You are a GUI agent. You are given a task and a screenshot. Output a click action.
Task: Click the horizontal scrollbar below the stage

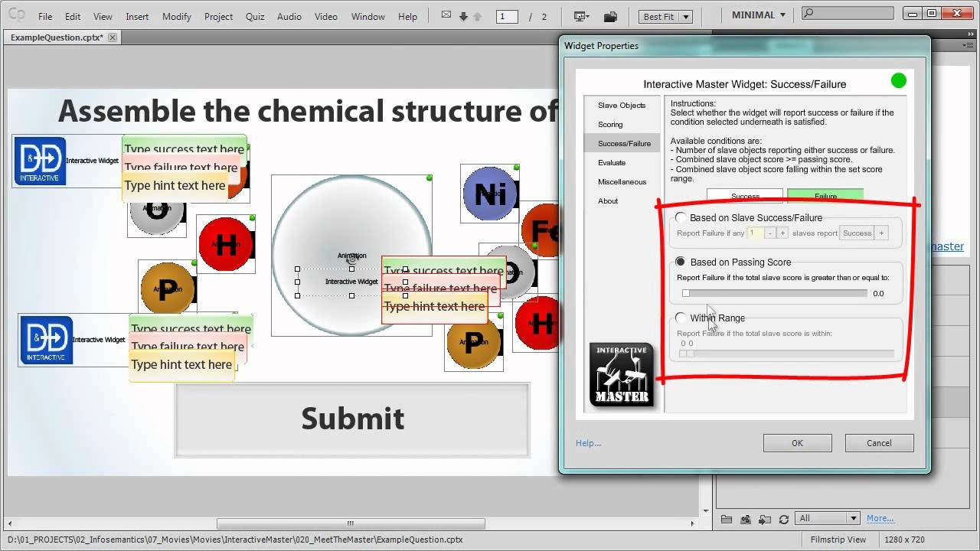351,524
